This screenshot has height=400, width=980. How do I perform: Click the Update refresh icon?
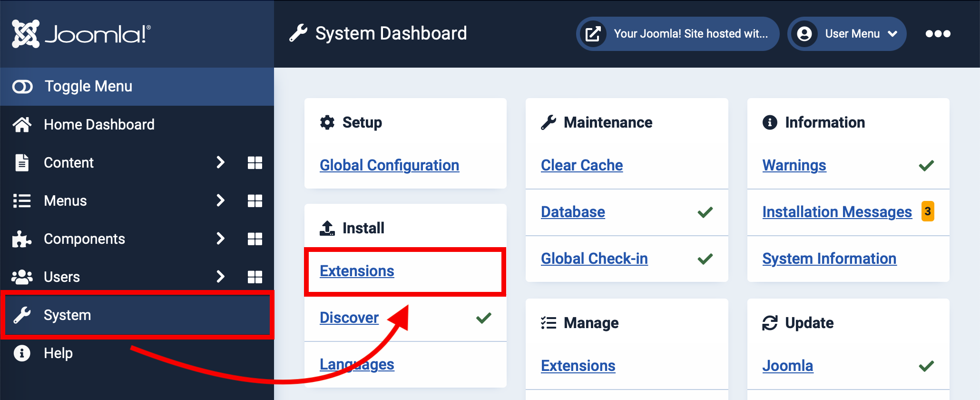(x=770, y=323)
